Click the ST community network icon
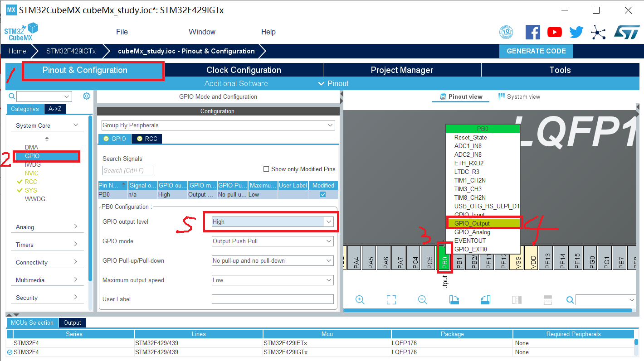 598,32
